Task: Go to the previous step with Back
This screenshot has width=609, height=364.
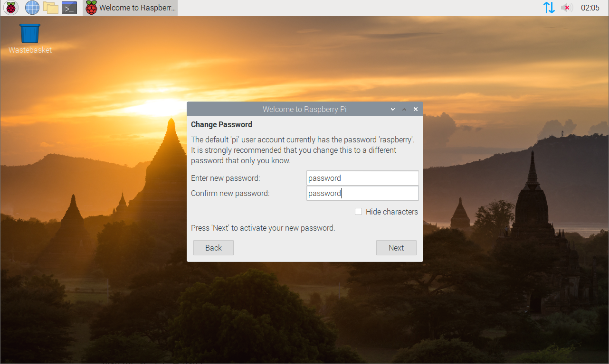Action: click(x=213, y=248)
